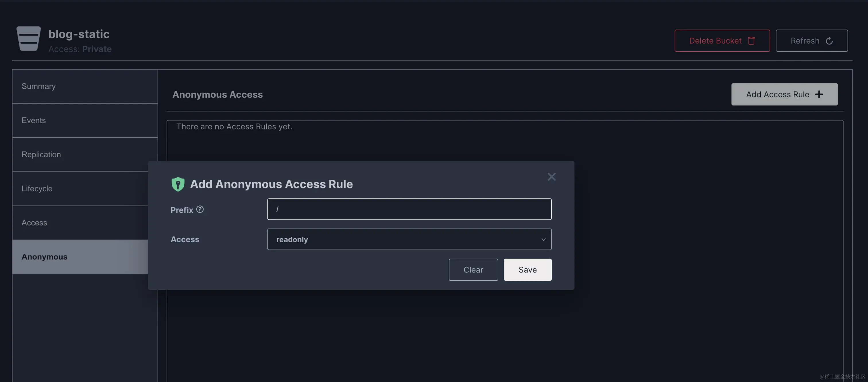Go to the Replication tab
This screenshot has width=868, height=382.
coord(85,155)
